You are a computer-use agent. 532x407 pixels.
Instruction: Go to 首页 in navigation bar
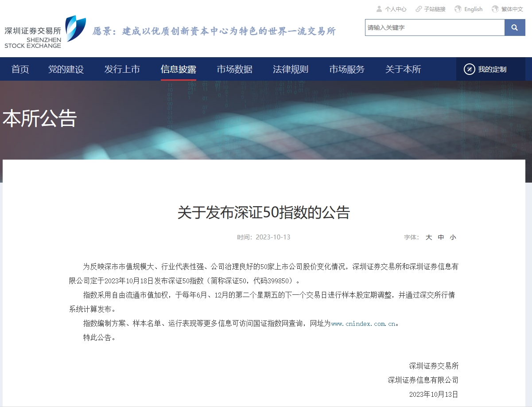pyautogui.click(x=20, y=69)
